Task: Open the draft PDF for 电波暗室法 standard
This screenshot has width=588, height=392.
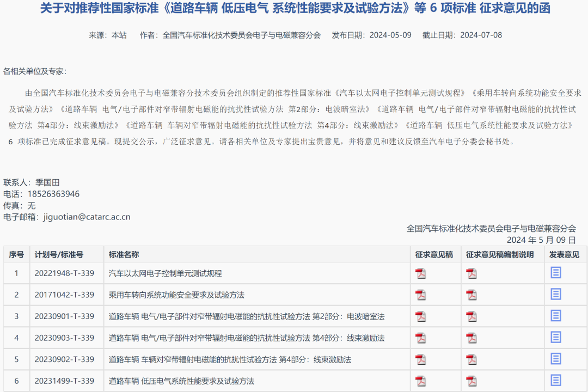Action: [421, 316]
